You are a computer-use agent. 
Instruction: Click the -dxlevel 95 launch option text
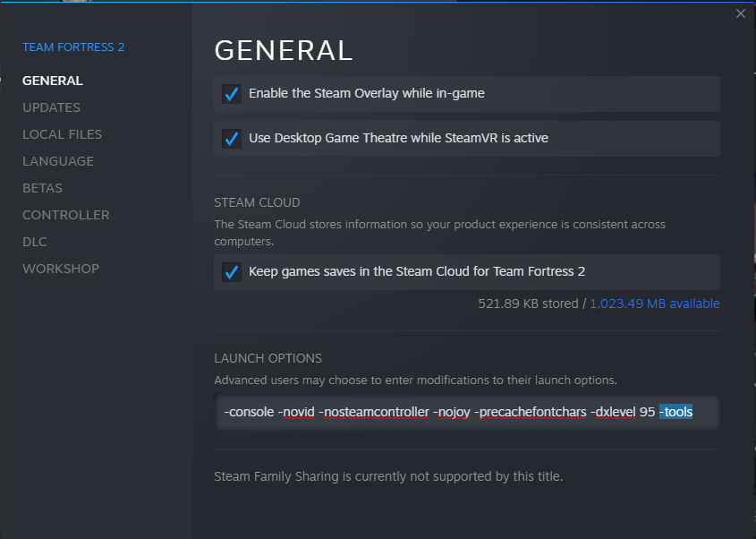[x=620, y=412]
